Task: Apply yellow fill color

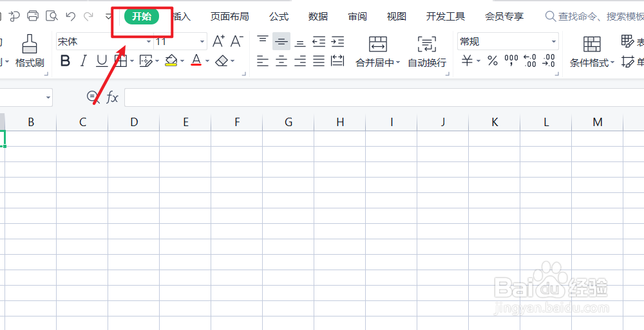Action: pyautogui.click(x=171, y=60)
